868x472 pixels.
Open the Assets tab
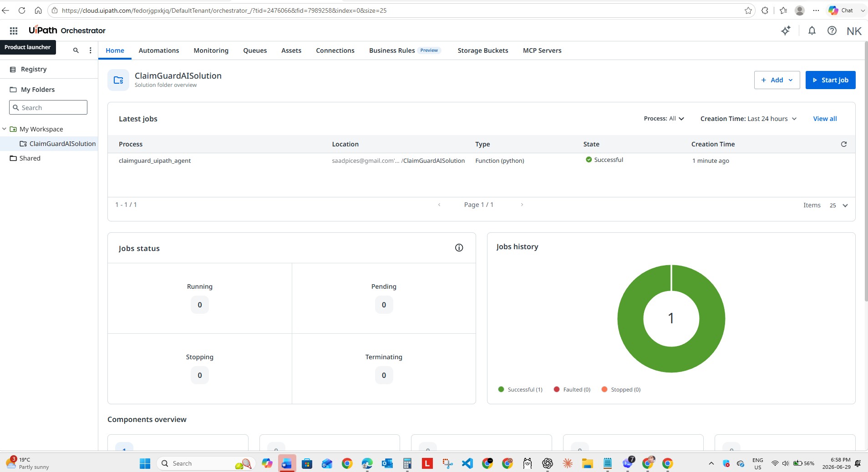tap(291, 50)
